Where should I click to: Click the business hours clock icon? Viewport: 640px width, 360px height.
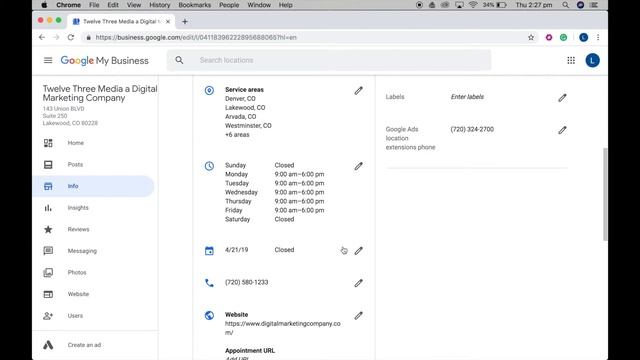click(x=209, y=166)
